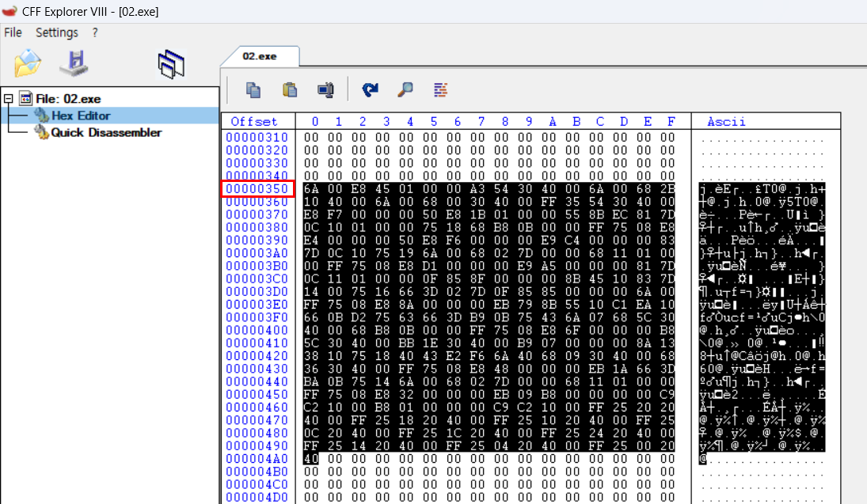
Task: Click offset 000004A0 row label
Action: (257, 459)
